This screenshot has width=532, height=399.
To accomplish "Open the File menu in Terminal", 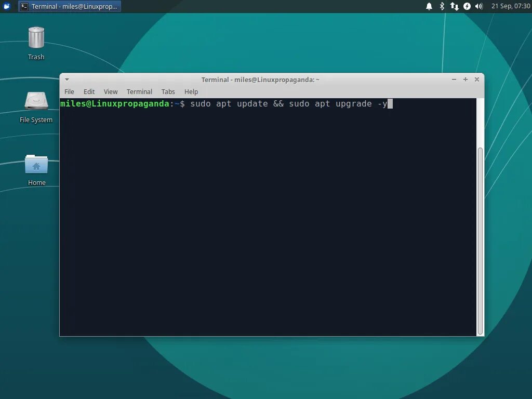I will click(69, 91).
